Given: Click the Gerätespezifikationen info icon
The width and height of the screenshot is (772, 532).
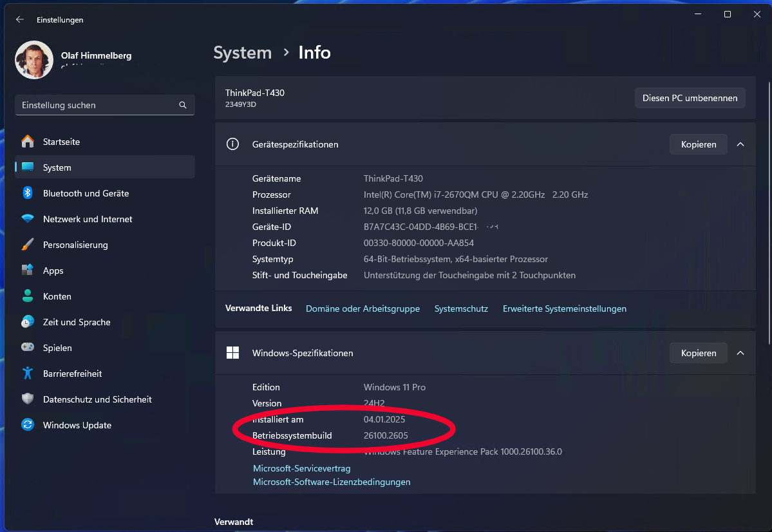Looking at the screenshot, I should click(x=232, y=144).
